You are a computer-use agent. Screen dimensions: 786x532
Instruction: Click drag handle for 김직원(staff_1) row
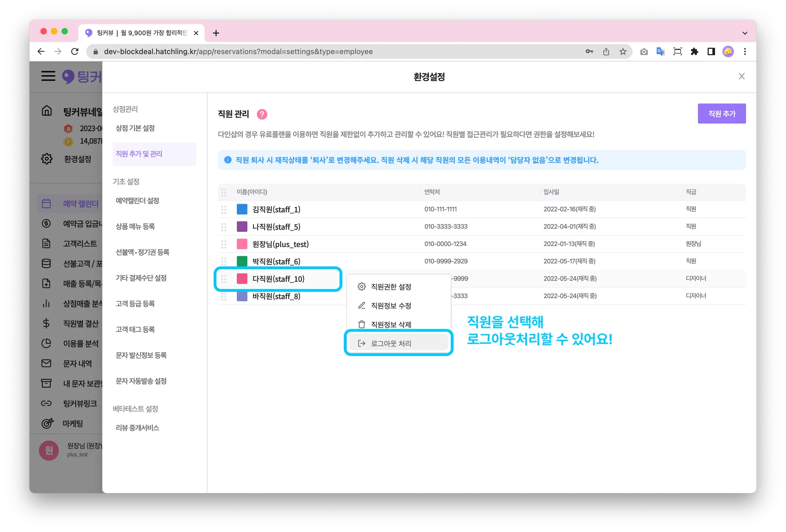(x=224, y=210)
